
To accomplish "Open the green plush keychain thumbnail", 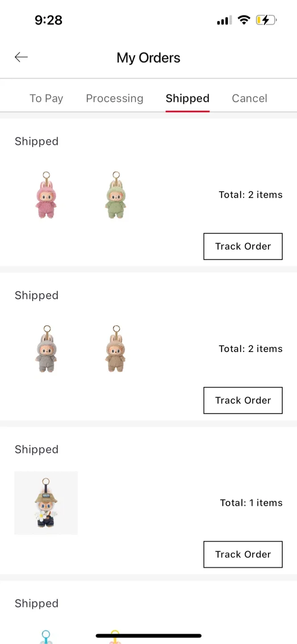I will [x=116, y=195].
